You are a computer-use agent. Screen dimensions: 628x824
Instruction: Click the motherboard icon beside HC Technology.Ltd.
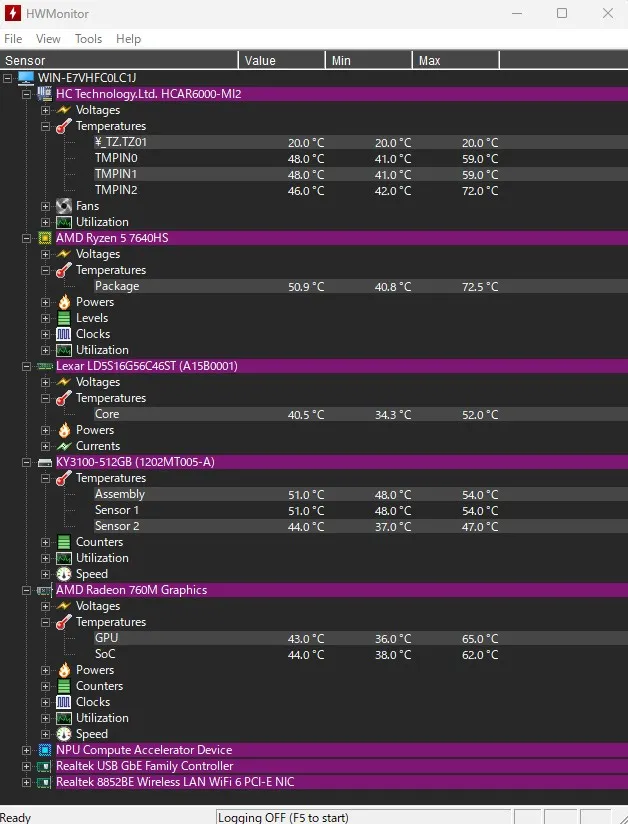coord(45,94)
